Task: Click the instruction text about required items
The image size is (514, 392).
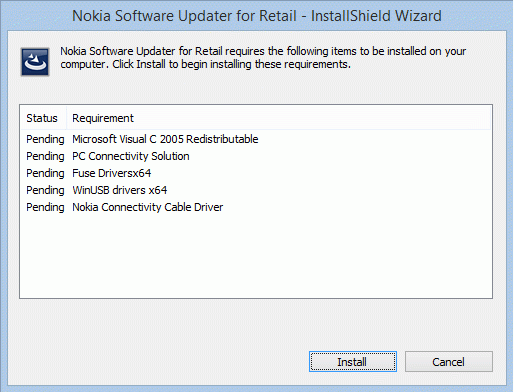Action: click(263, 58)
